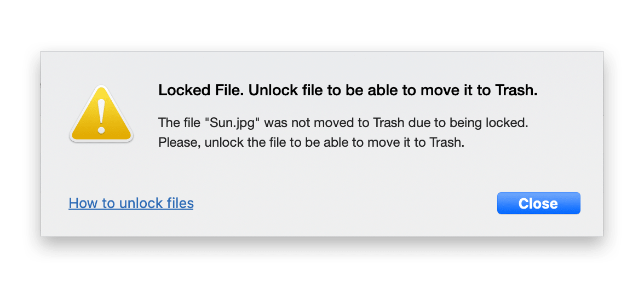Click the line starting with Please, unlock the file
Image resolution: width=644 pixels, height=288 pixels.
pyautogui.click(x=311, y=142)
